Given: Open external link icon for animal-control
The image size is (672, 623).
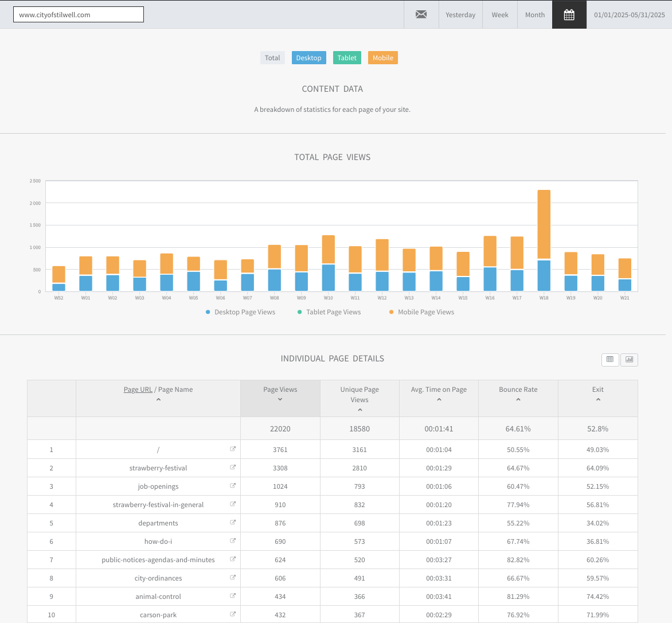Looking at the screenshot, I should (233, 596).
